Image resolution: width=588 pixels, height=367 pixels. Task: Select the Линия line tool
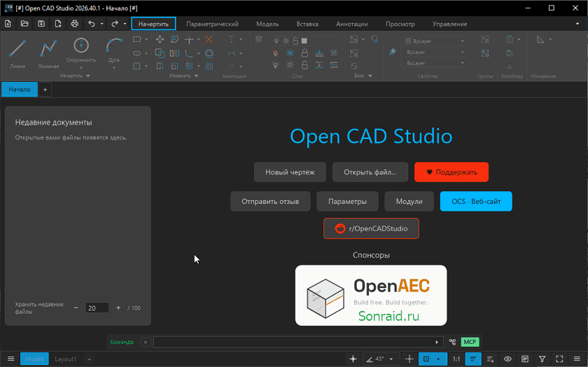[17, 53]
